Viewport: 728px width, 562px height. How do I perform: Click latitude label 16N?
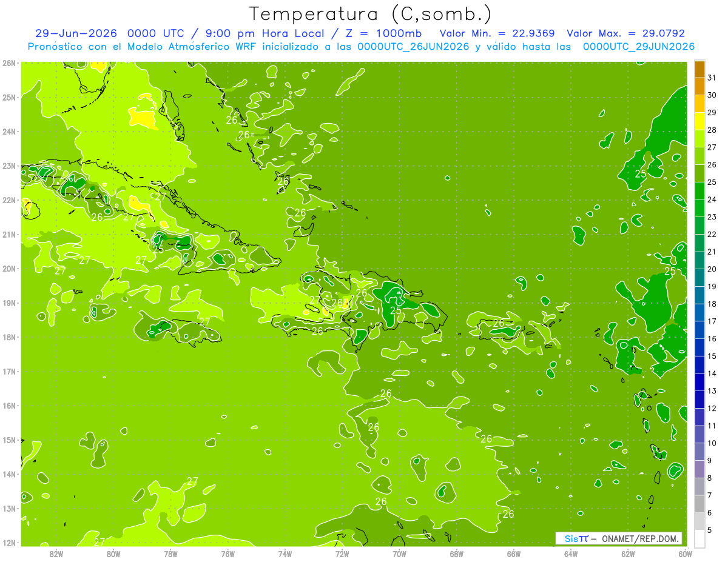coord(8,406)
